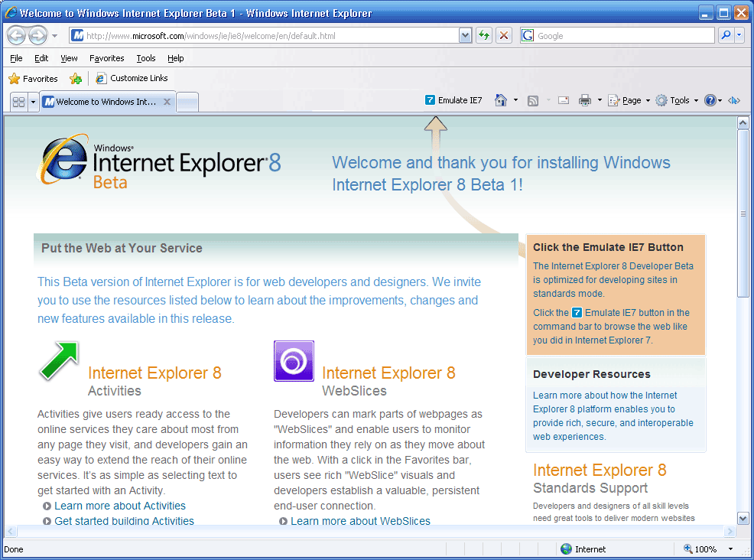Open the recent pages dropdown next to Forward
The width and height of the screenshot is (754, 560).
54,36
